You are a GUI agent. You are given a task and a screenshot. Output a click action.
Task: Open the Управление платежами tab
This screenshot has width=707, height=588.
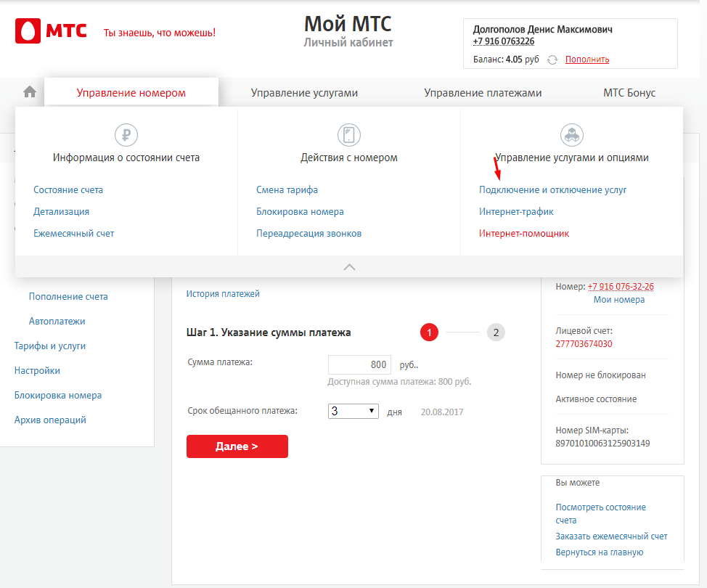(x=483, y=93)
